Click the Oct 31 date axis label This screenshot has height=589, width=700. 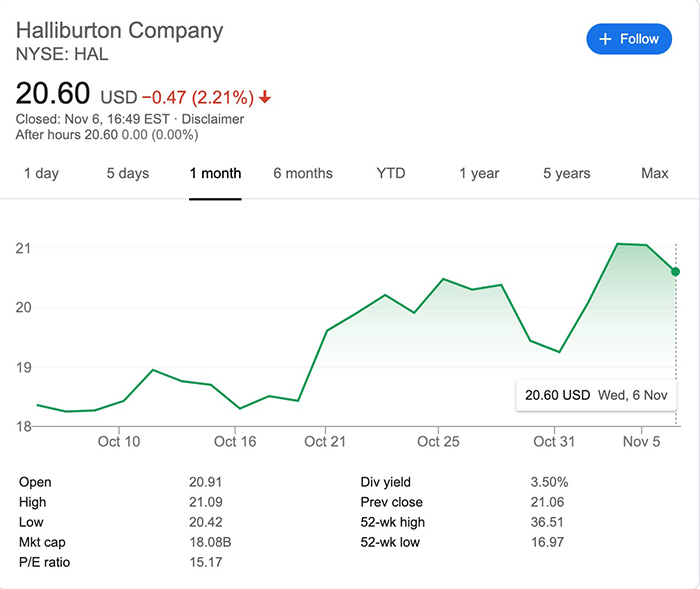(553, 441)
